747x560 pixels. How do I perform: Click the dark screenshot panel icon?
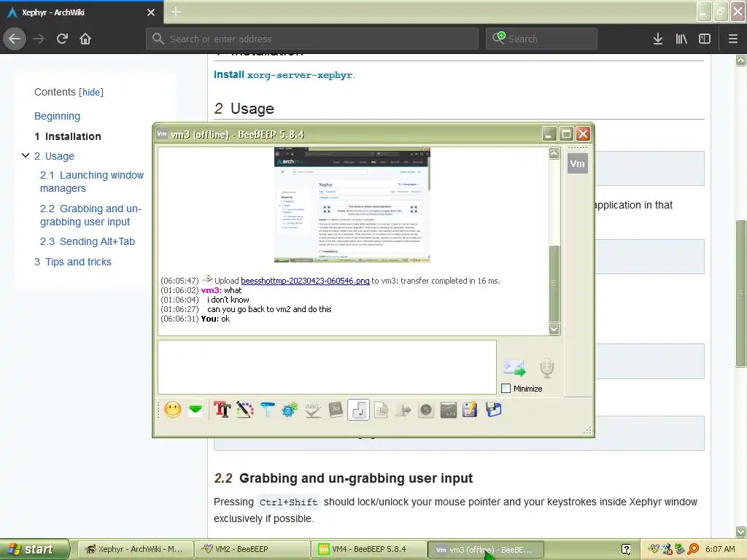tap(449, 410)
